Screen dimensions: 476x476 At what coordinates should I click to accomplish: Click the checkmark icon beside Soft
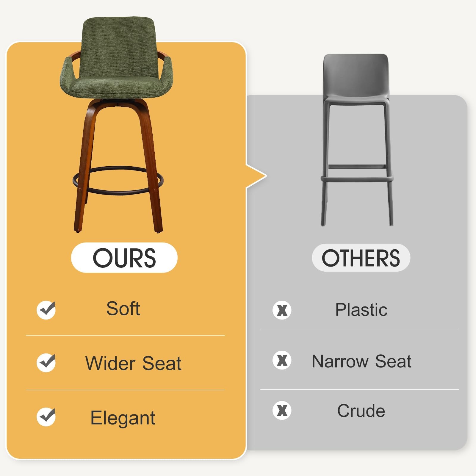click(46, 310)
